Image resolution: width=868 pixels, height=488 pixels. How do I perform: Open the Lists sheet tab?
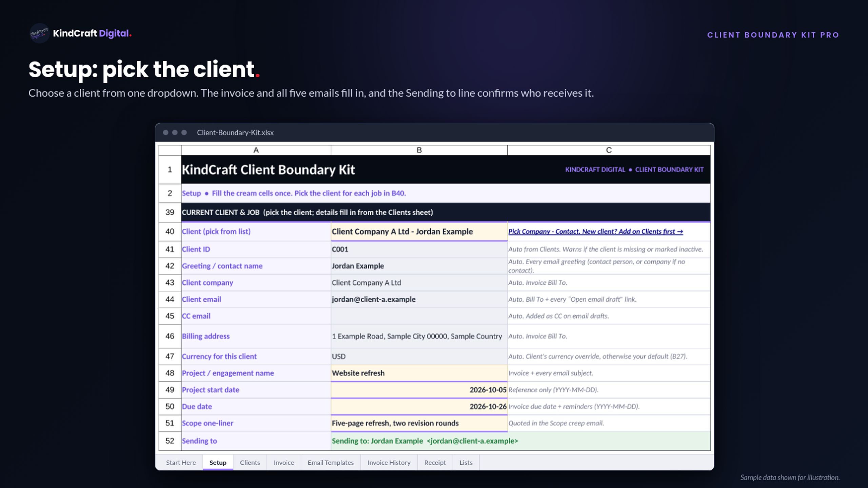tap(466, 462)
